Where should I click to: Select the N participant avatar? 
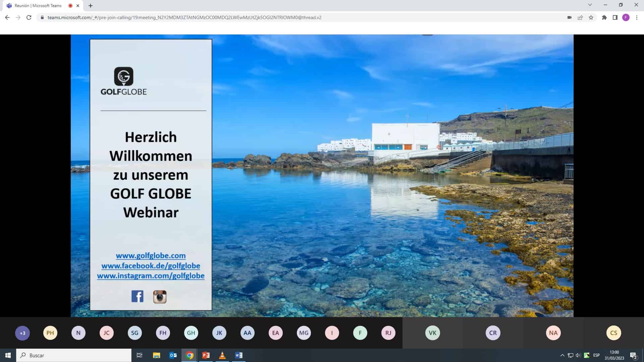(x=78, y=333)
